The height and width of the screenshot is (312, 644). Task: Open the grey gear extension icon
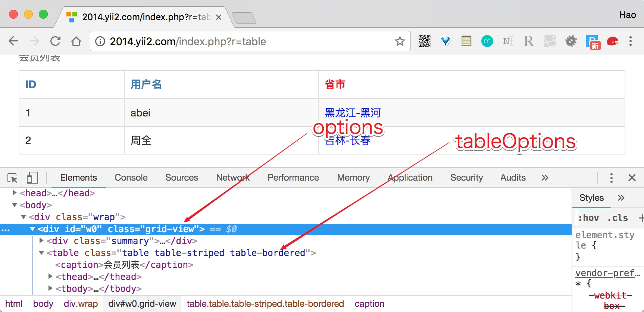point(571,41)
